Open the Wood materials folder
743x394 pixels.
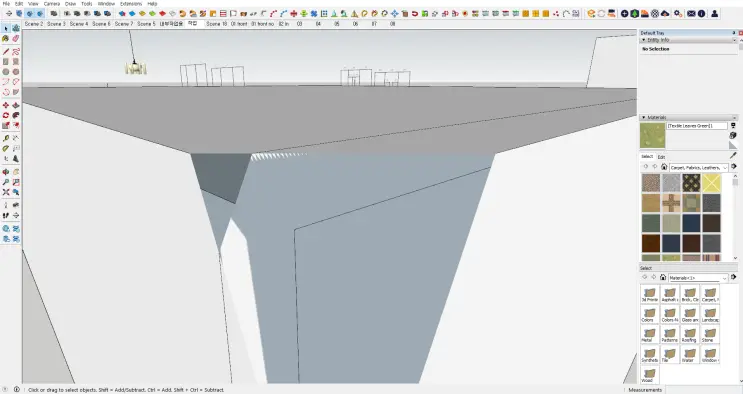point(649,375)
